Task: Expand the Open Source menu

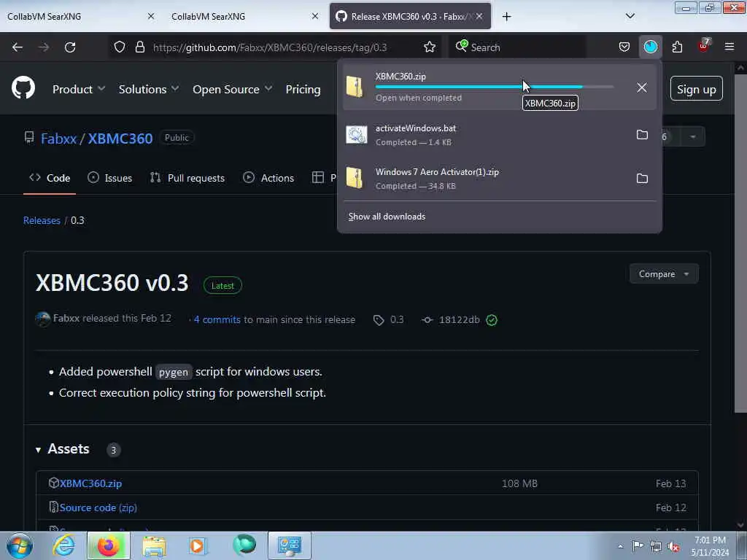Action: (233, 89)
